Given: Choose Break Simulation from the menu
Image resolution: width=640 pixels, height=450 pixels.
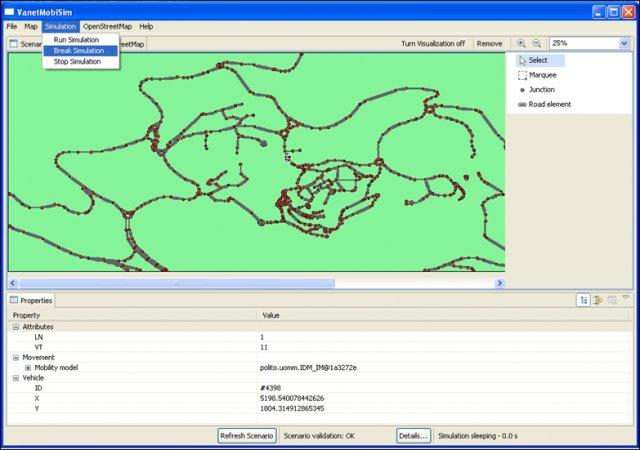Looking at the screenshot, I should coord(79,50).
